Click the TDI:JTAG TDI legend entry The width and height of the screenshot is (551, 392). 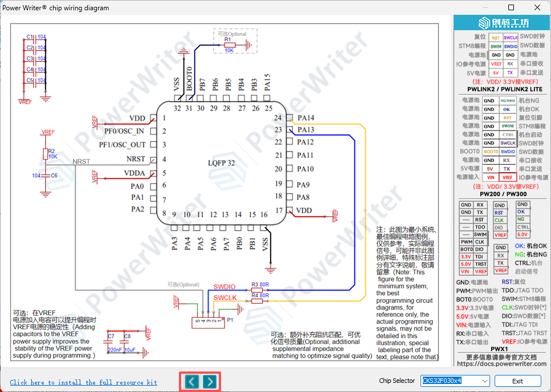[519, 325]
